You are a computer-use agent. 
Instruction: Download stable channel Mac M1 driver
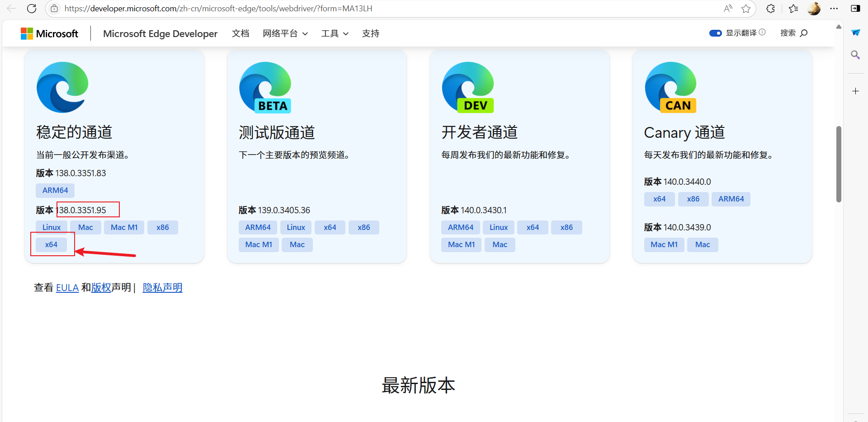pos(124,227)
